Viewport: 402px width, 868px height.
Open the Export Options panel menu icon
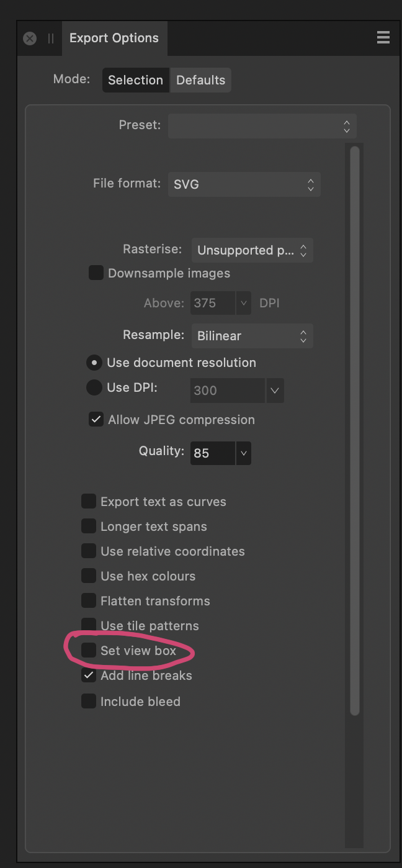point(383,38)
